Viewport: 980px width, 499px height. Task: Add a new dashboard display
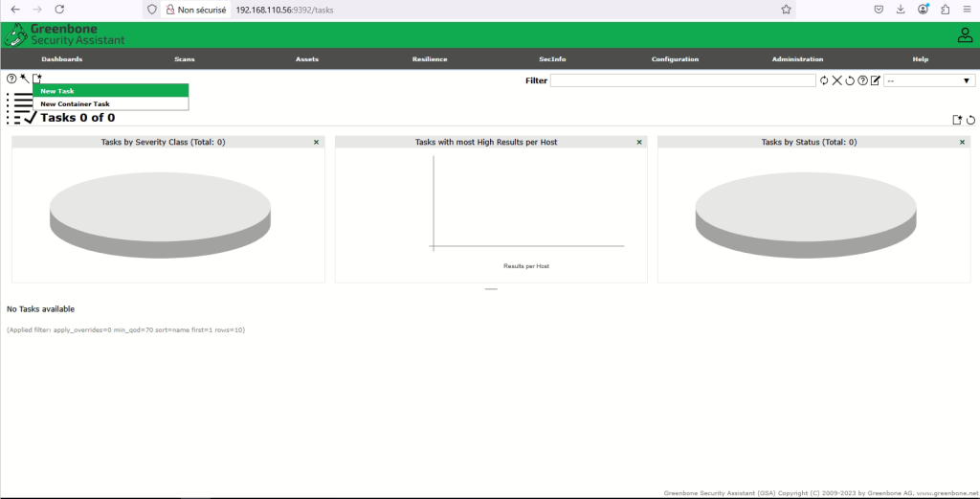(956, 120)
